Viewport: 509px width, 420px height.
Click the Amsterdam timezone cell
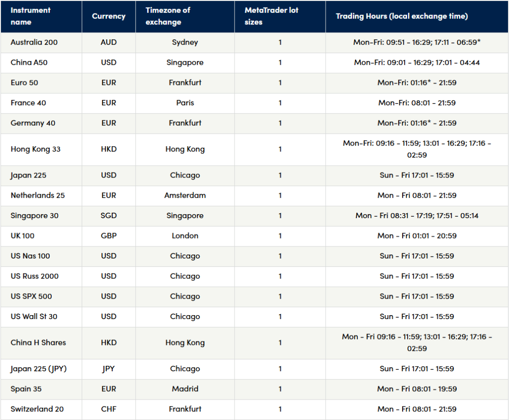coord(185,195)
